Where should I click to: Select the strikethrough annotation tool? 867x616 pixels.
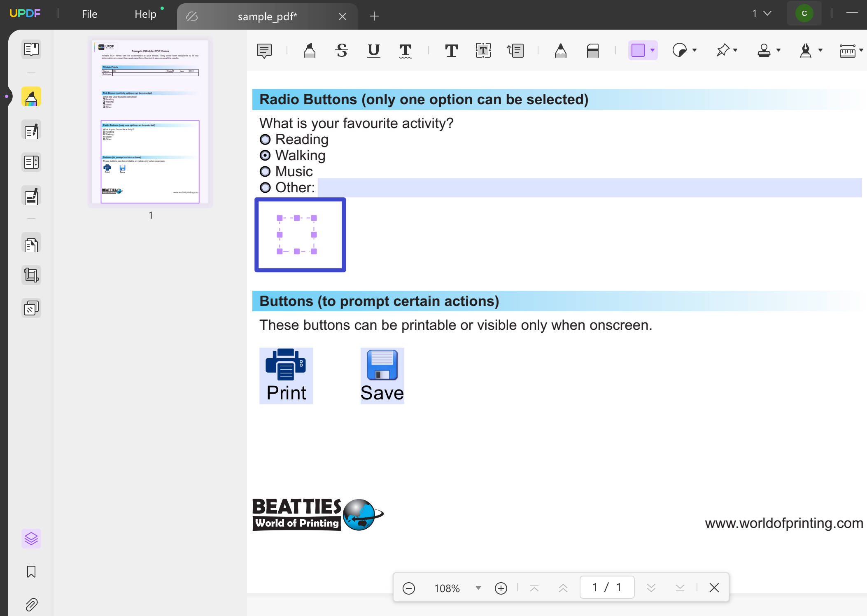point(342,51)
